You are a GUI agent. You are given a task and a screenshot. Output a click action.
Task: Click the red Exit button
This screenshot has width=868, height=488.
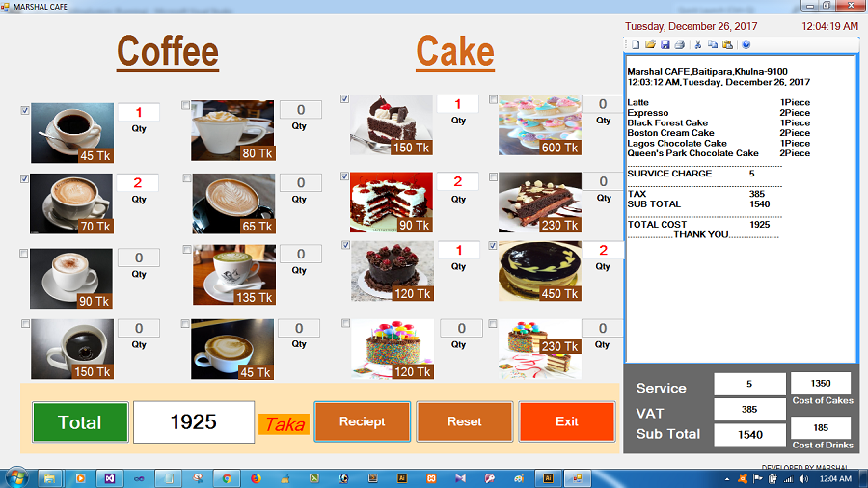click(x=567, y=421)
